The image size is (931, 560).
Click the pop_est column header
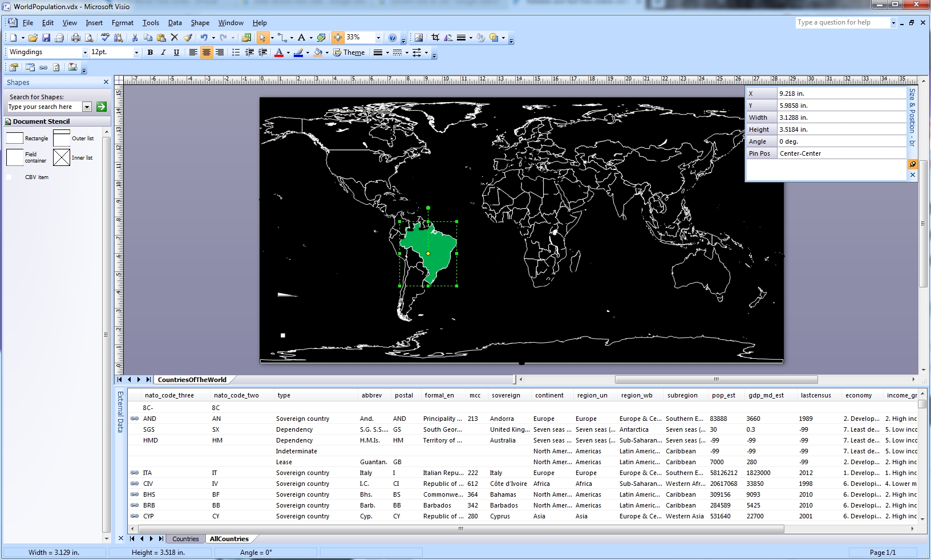pyautogui.click(x=723, y=395)
